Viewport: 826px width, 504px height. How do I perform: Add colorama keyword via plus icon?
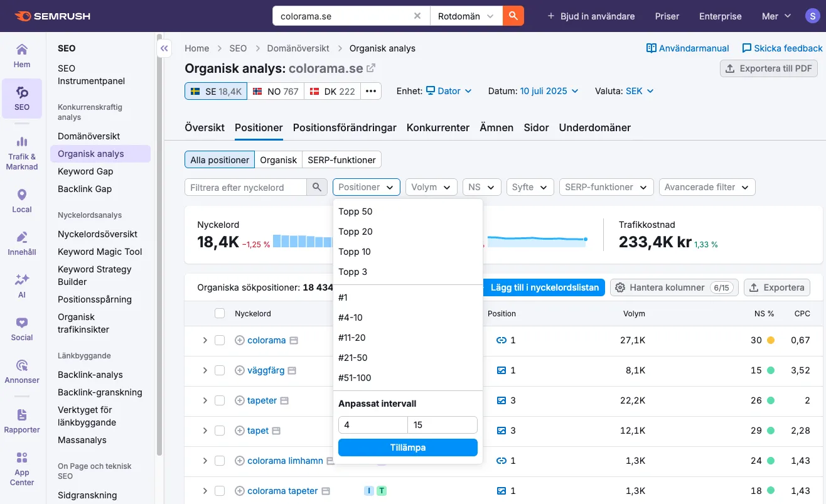click(239, 340)
